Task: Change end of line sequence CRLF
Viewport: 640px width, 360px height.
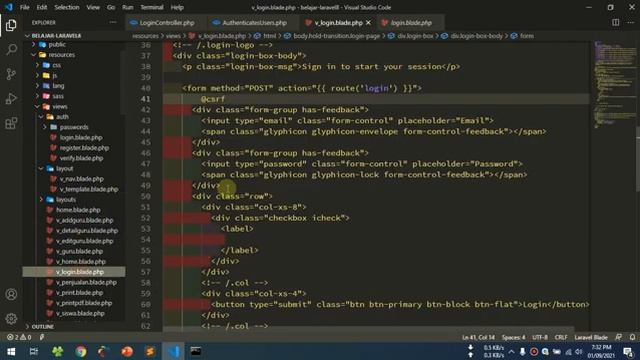Action: (x=561, y=337)
